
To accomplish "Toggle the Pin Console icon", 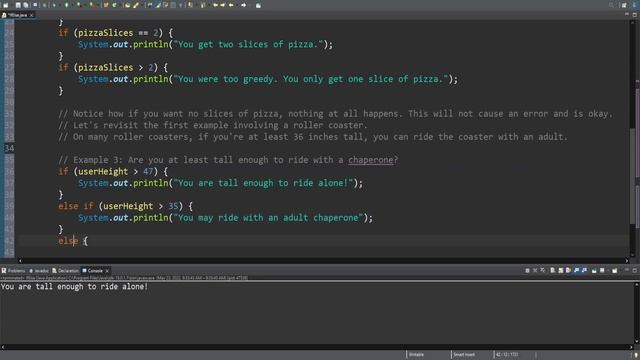I will (x=594, y=270).
